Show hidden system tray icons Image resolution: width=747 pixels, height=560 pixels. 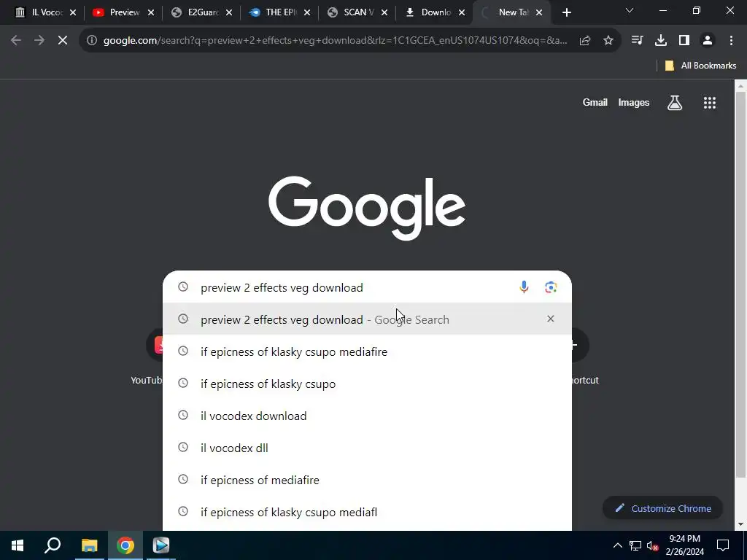pos(617,545)
